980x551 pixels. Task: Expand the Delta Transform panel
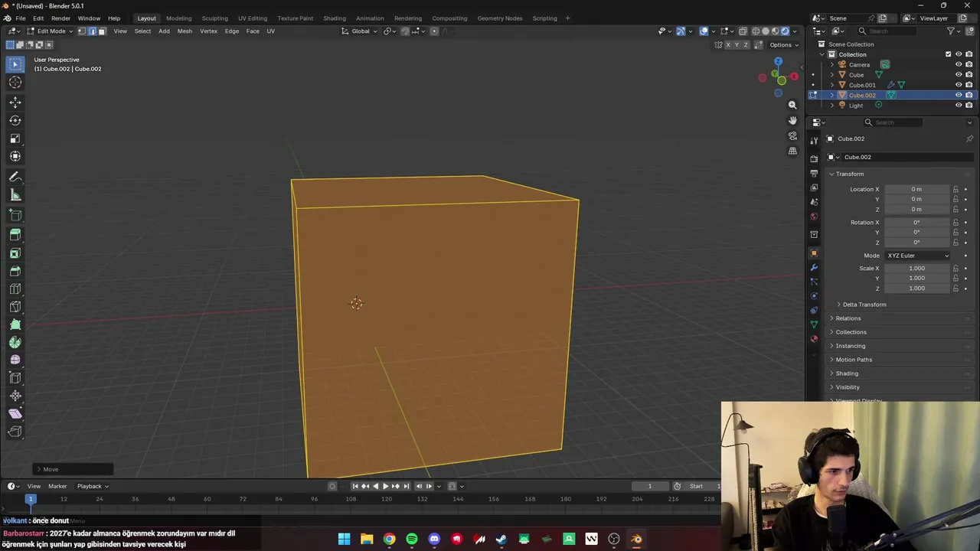point(864,305)
